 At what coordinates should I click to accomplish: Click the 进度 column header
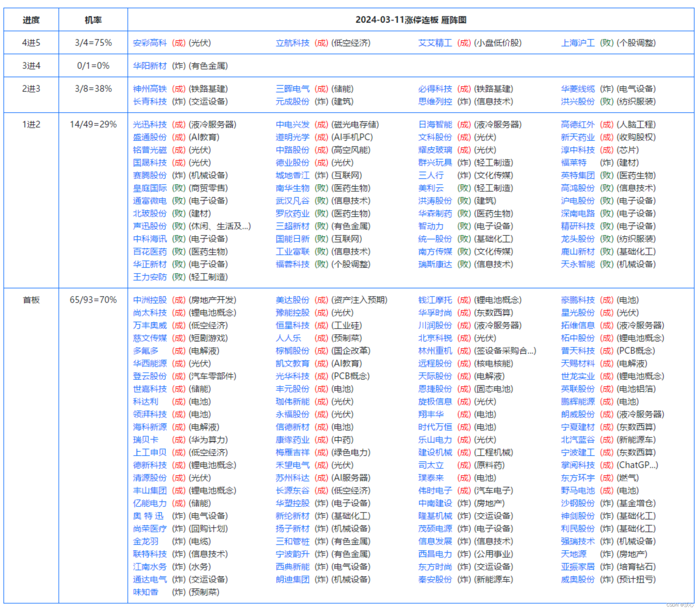[x=31, y=20]
